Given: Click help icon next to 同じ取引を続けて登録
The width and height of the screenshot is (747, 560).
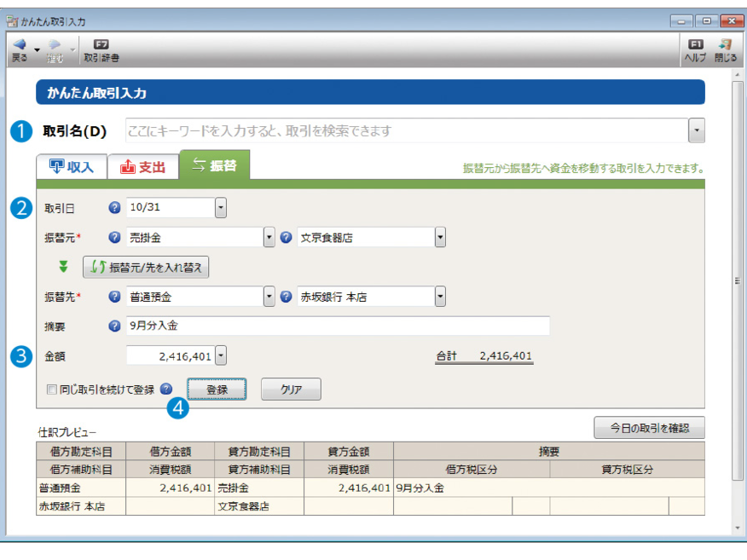Looking at the screenshot, I should tap(166, 390).
